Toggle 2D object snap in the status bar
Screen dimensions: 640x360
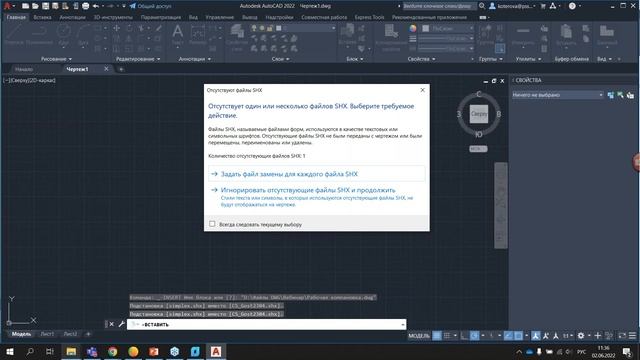click(518, 336)
